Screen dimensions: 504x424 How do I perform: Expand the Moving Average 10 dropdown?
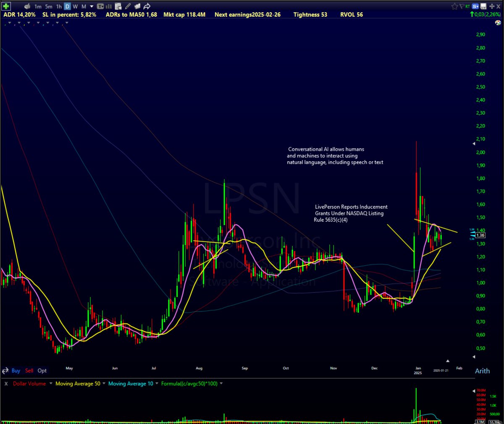coord(157,383)
